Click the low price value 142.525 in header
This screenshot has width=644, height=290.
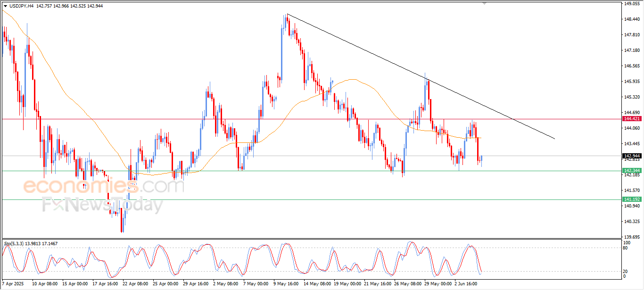click(78, 6)
